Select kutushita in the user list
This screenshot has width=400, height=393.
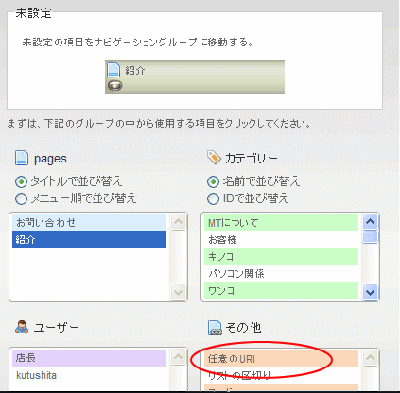pyautogui.click(x=89, y=375)
